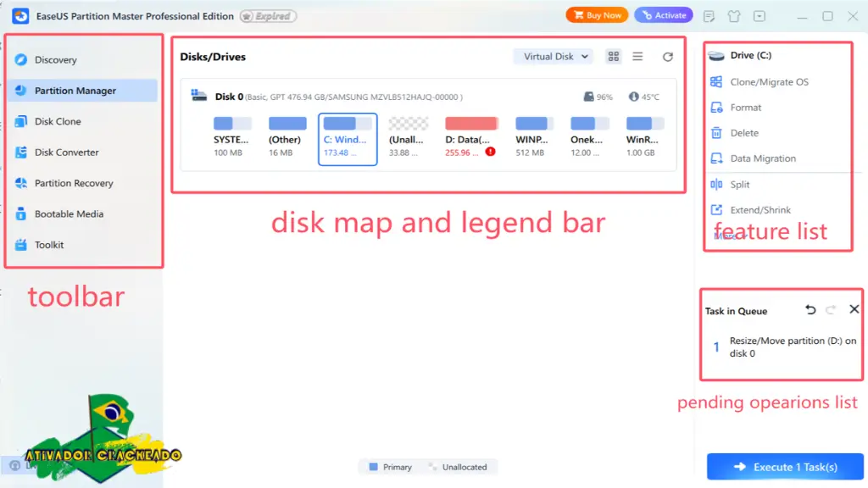Viewport: 868px width, 488px height.
Task: Click Format in feature list
Action: [746, 108]
